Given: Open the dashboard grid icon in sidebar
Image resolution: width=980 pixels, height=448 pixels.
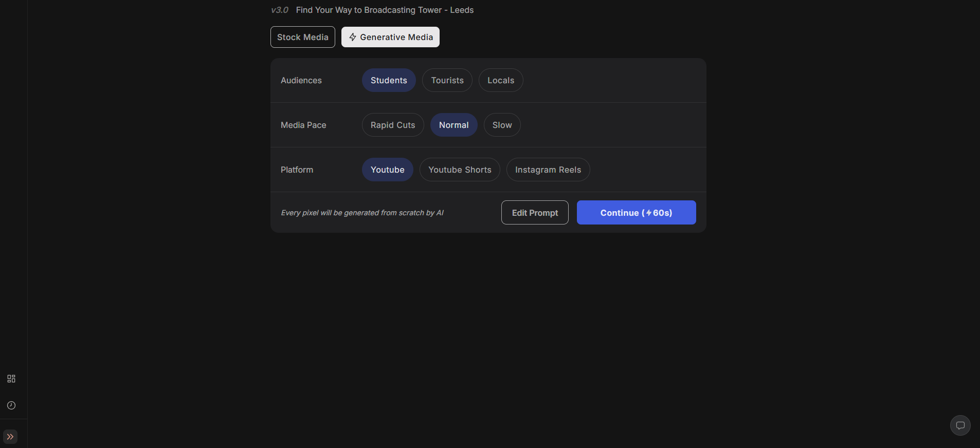Looking at the screenshot, I should pyautogui.click(x=11, y=379).
